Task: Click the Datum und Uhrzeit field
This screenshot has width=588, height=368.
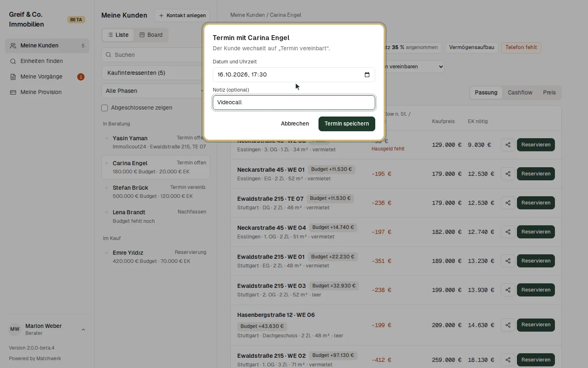Action: (294, 75)
